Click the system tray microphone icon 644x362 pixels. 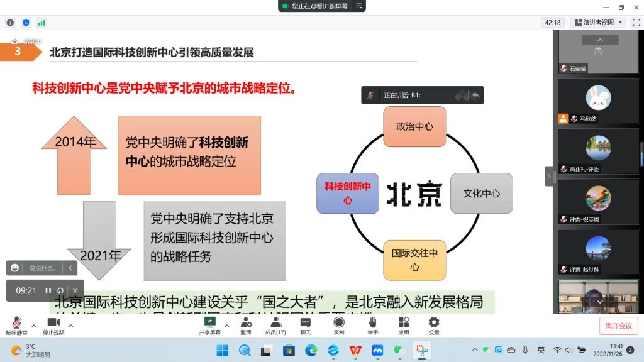coord(525,349)
